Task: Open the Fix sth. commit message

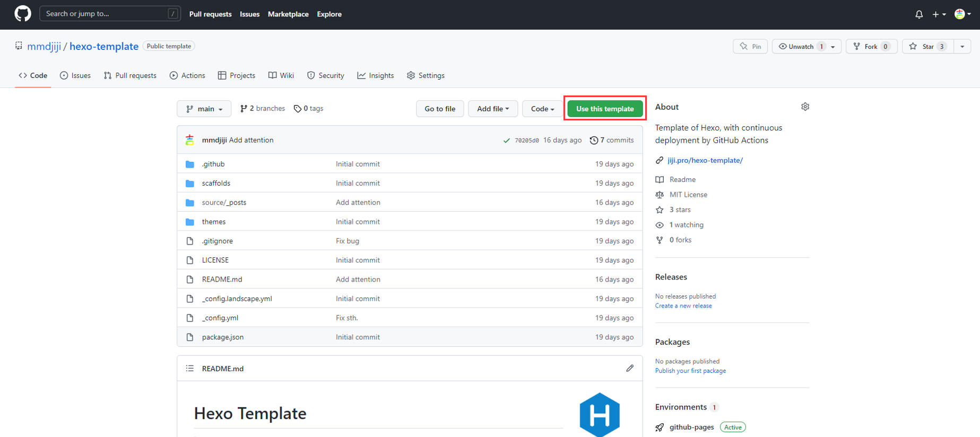Action: [x=347, y=318]
